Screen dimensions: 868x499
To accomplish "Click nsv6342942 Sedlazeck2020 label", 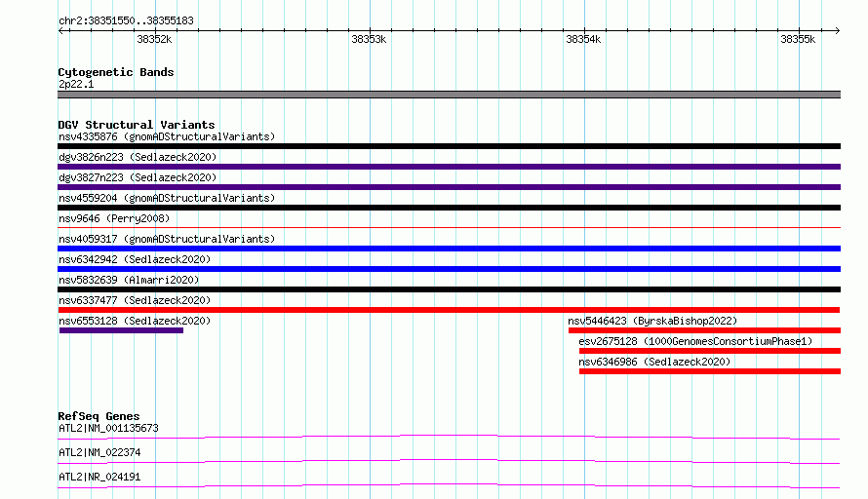I will 135,259.
